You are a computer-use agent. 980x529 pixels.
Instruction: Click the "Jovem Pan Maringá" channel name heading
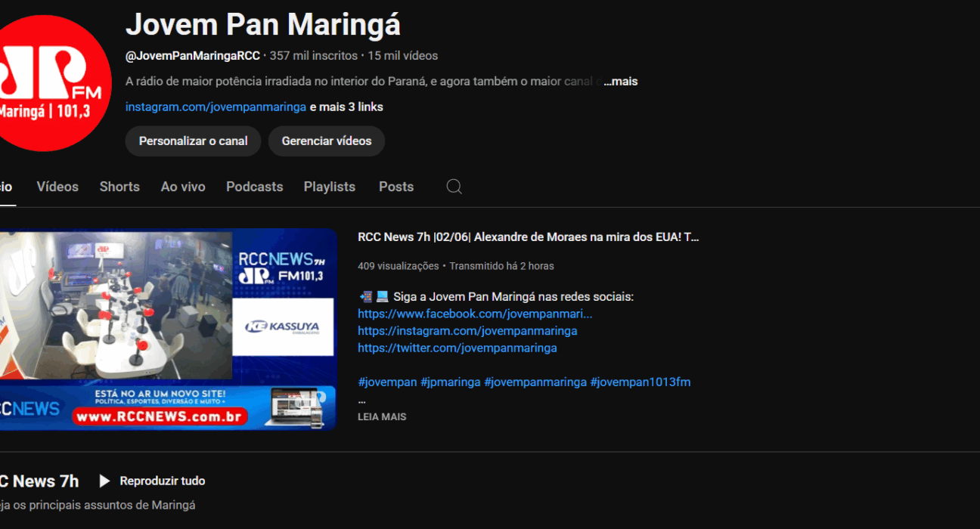point(263,25)
